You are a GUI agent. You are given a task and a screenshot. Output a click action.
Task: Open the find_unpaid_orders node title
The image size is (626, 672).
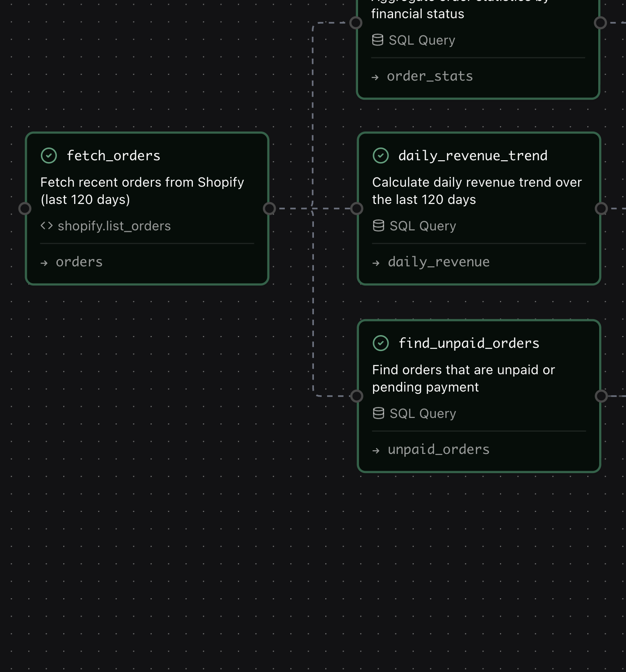point(469,343)
